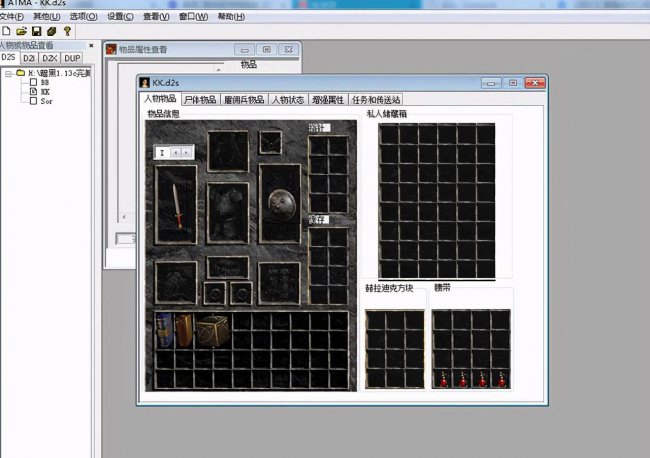Image resolution: width=650 pixels, height=458 pixels.
Task: Click the weapon switch right arrow
Action: pyautogui.click(x=187, y=153)
